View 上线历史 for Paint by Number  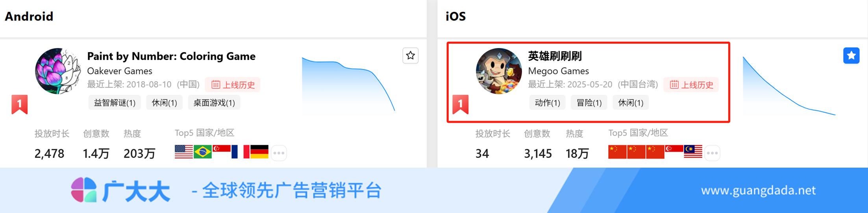(x=233, y=85)
